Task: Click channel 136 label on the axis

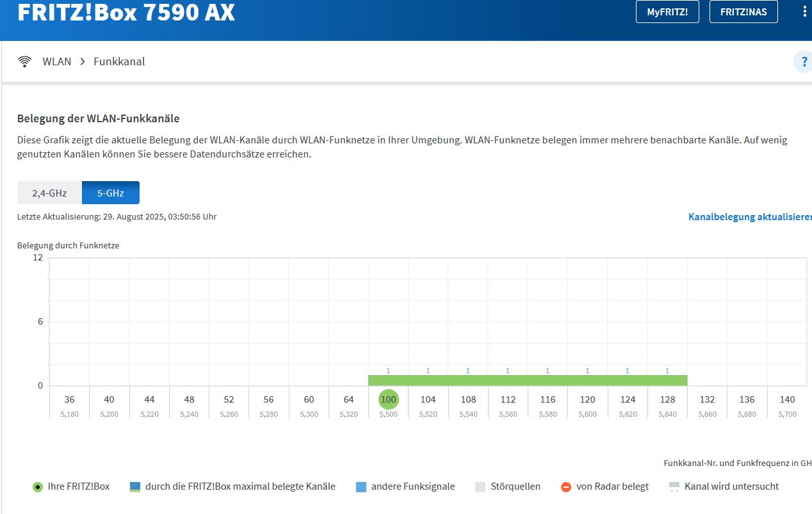Action: click(747, 399)
